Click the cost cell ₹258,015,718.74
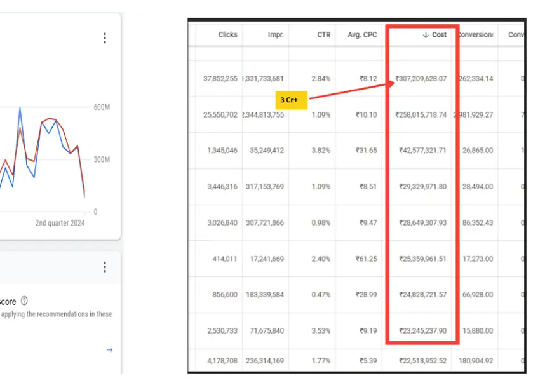This screenshot has height=392, width=559. coord(422,115)
